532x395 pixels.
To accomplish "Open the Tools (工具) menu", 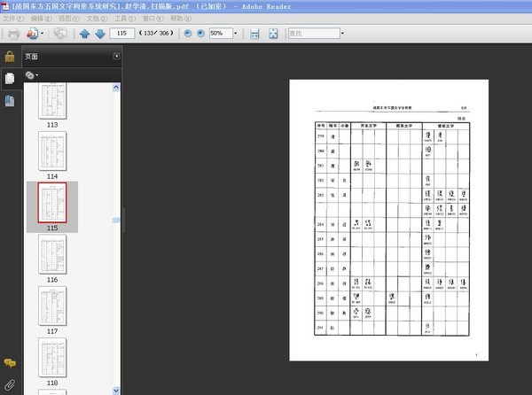I will point(125,19).
